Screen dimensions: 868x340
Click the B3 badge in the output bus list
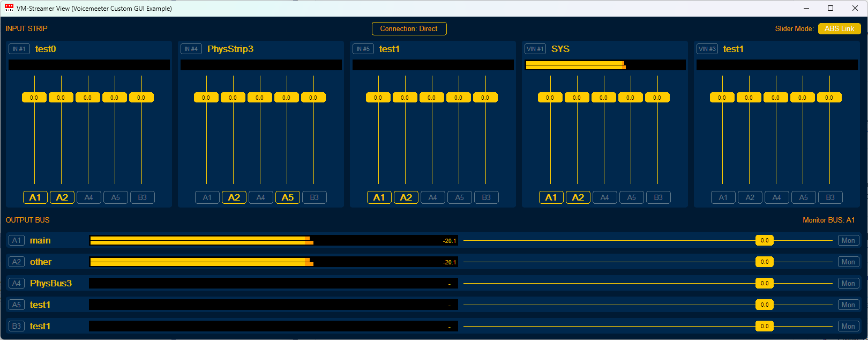[x=17, y=326]
